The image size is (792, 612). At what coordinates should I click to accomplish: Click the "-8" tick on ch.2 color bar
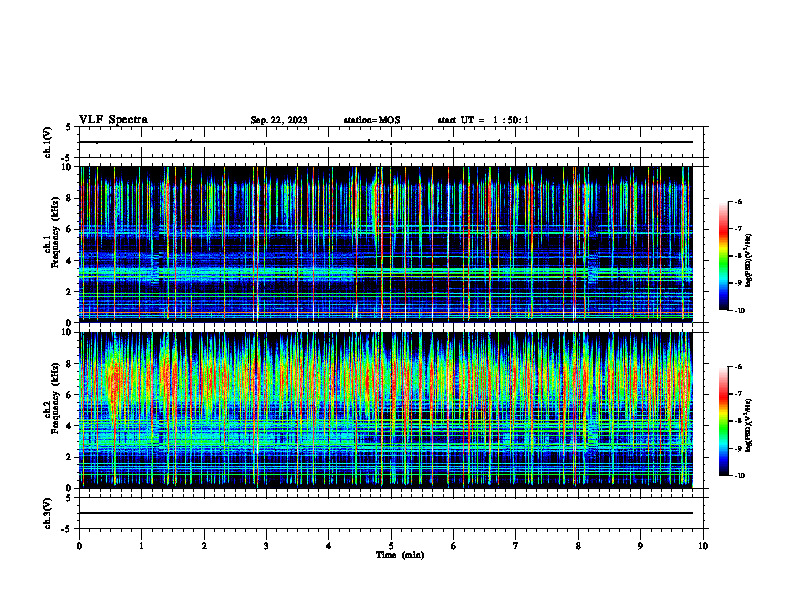(x=738, y=421)
